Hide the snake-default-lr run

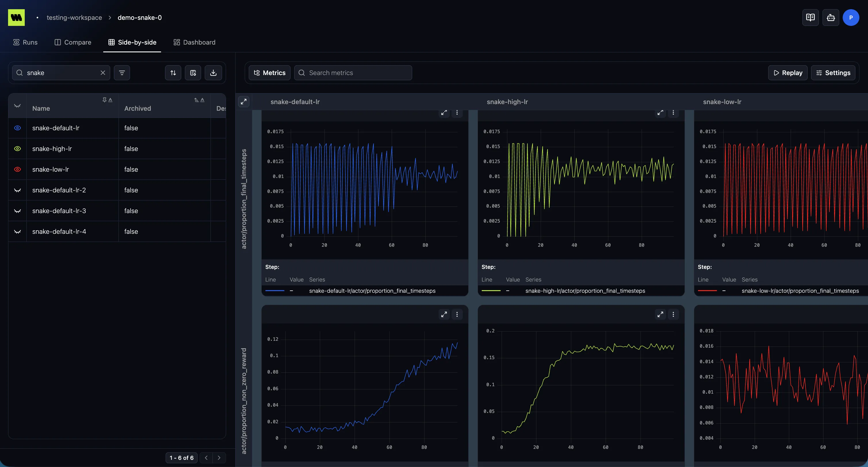pos(18,128)
